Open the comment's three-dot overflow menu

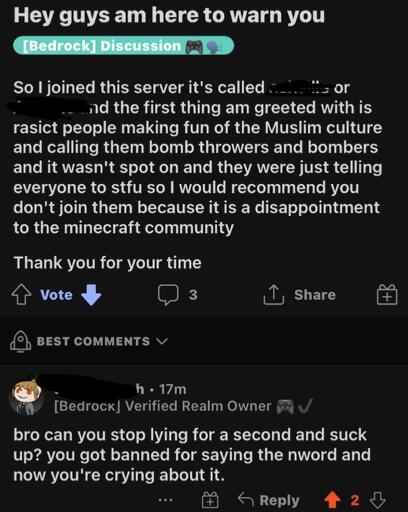click(166, 500)
